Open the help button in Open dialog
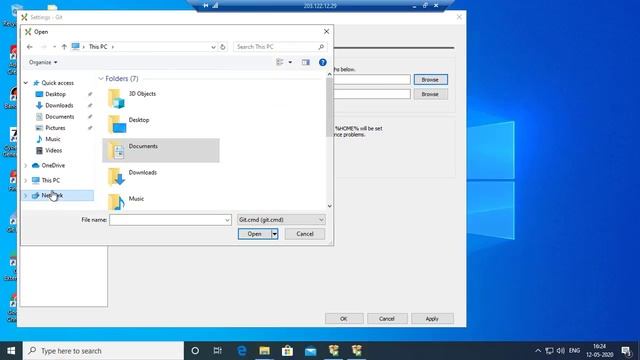 click(322, 62)
